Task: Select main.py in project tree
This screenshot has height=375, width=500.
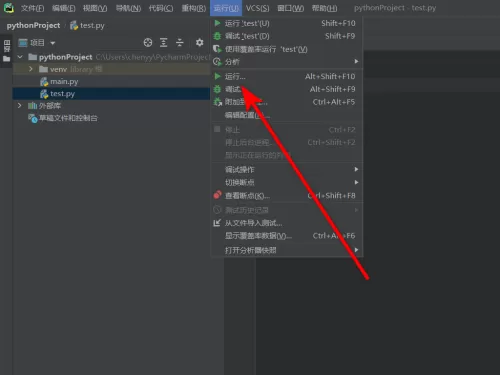Action: tap(111, 82)
